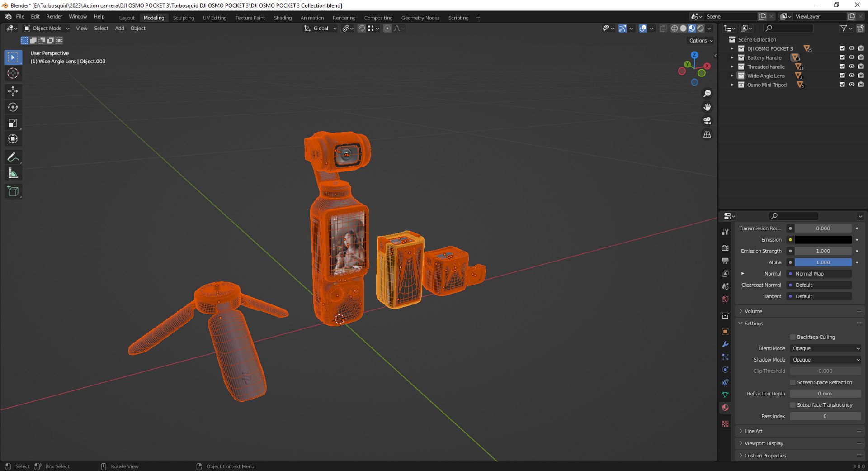The width and height of the screenshot is (868, 471).
Task: Open the Render menu
Action: (x=54, y=17)
